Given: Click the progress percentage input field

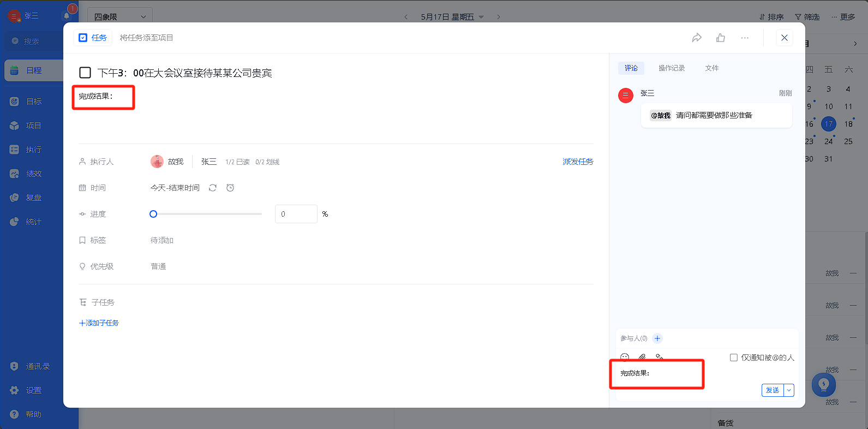Looking at the screenshot, I should click(296, 214).
